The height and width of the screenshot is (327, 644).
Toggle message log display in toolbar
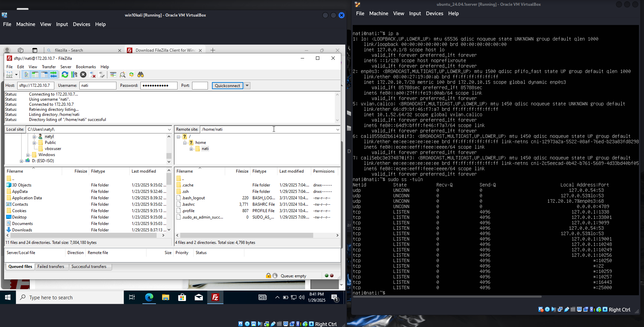26,75
